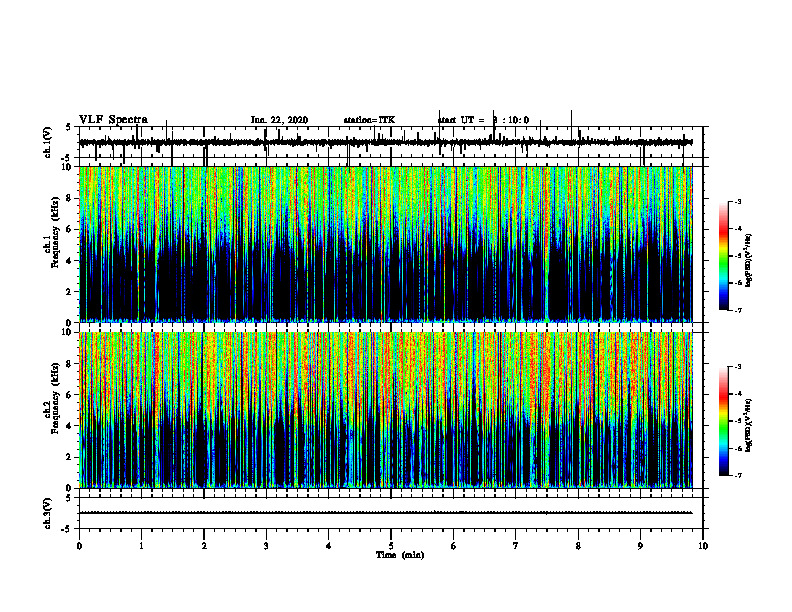The height and width of the screenshot is (612, 792).
Task: Click time axis tick label "9"
Action: (x=640, y=546)
